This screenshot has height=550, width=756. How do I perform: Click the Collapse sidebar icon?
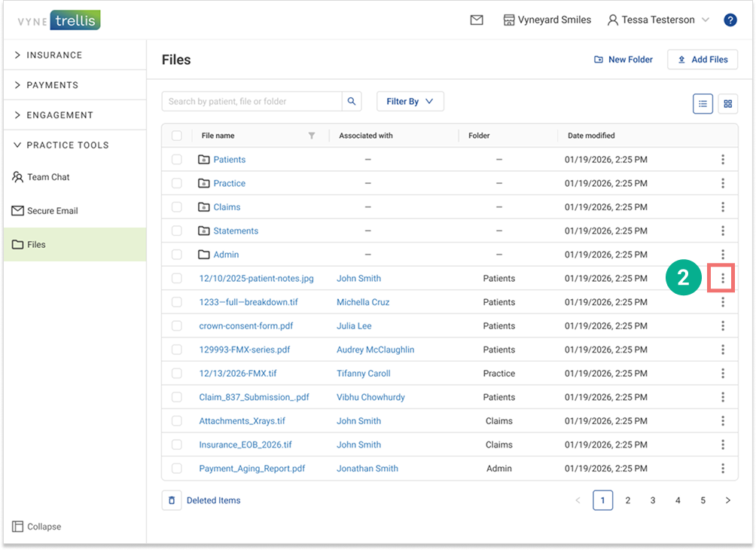pos(18,527)
